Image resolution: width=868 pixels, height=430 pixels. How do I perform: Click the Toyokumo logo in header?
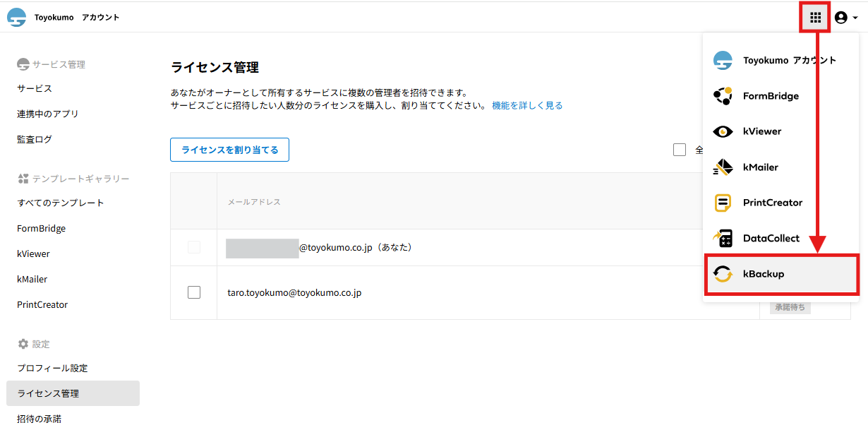tap(16, 18)
